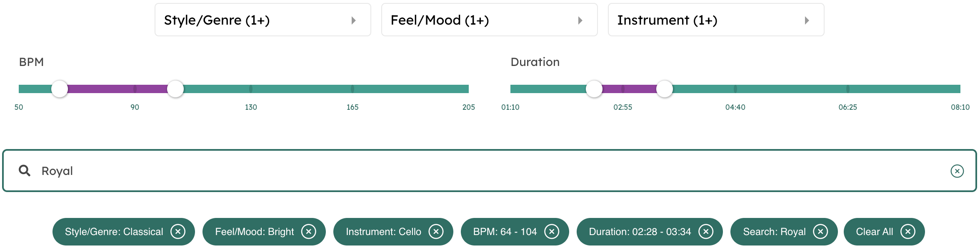Open the Feel/Mood dropdown
Screen dimensions: 980x248
489,20
